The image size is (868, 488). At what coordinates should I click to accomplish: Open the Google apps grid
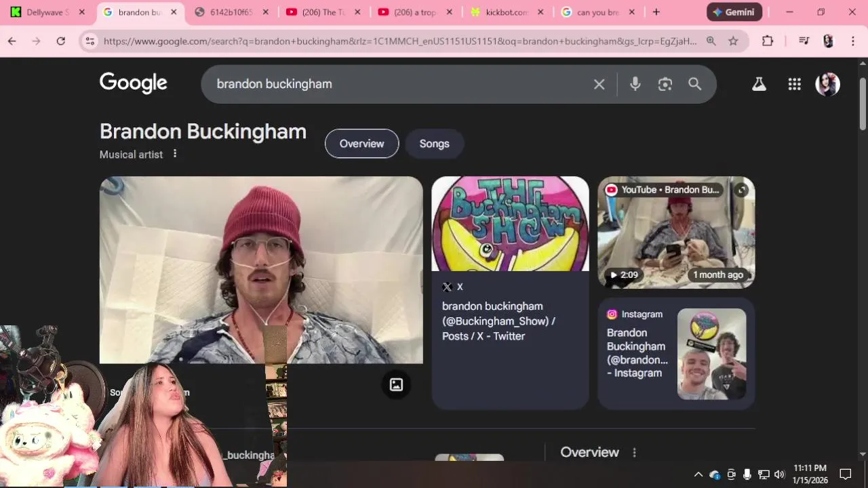click(x=794, y=84)
